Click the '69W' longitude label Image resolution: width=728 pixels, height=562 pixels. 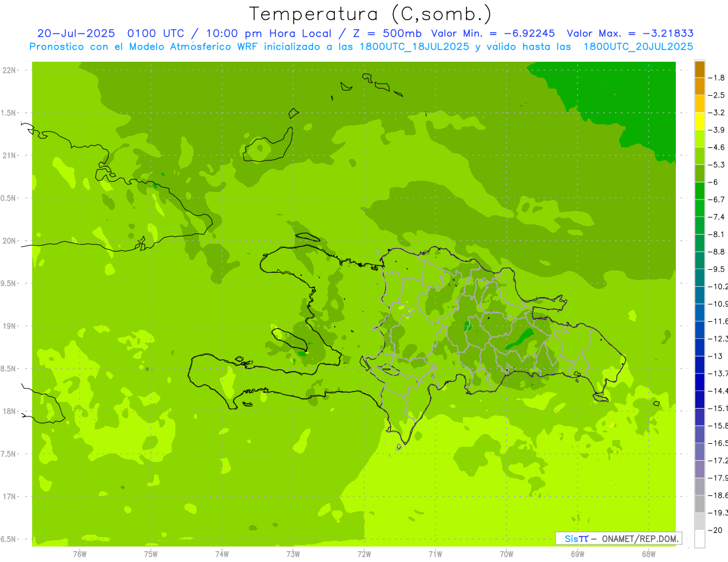point(578,554)
